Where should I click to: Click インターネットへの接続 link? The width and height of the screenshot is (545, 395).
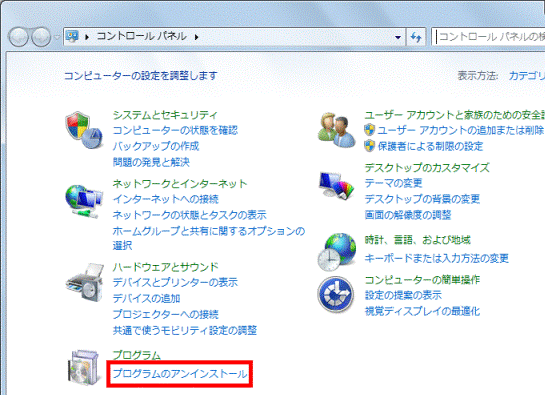(165, 199)
